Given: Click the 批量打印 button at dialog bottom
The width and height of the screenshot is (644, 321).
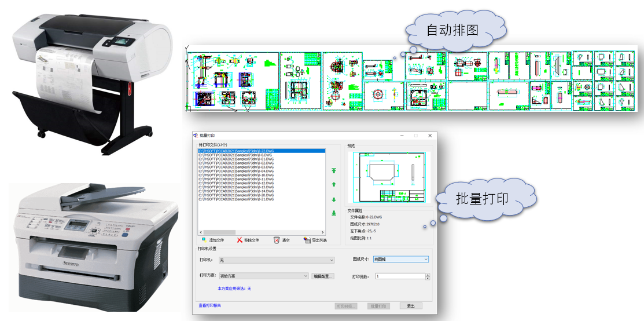Looking at the screenshot, I should pos(378,306).
